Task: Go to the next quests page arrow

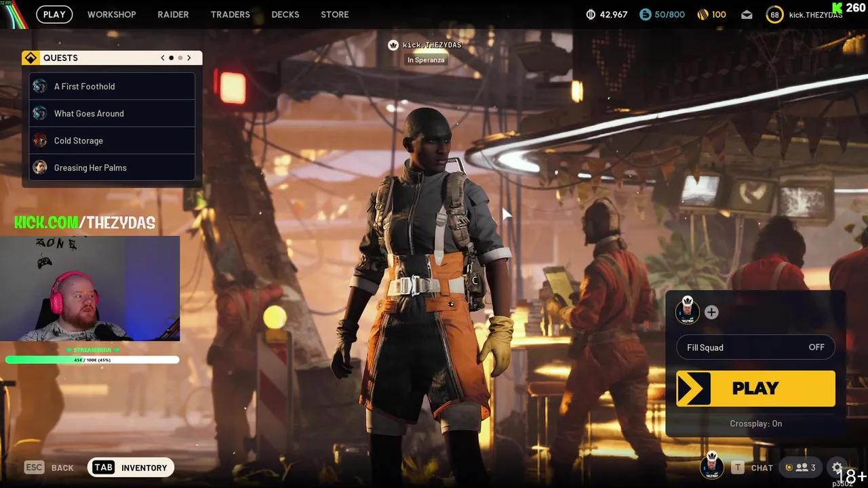Action: point(189,58)
